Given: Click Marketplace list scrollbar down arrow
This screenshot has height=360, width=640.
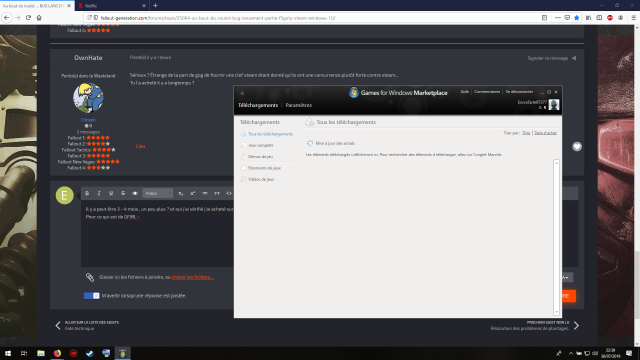Looking at the screenshot, I should (x=556, y=312).
